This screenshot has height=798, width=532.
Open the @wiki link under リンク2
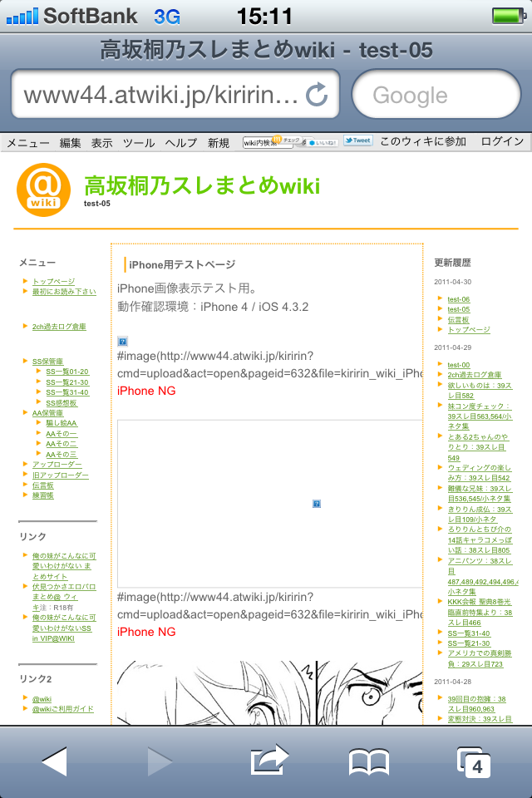(42, 699)
